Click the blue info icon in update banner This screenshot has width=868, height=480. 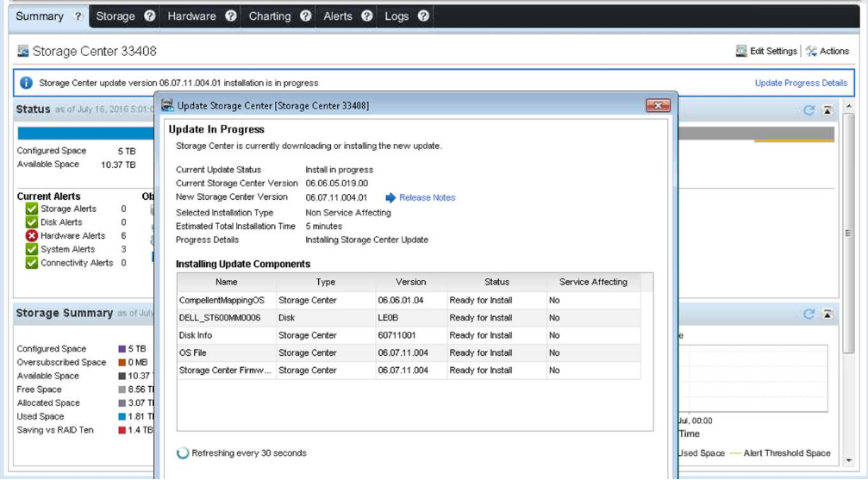pos(26,83)
